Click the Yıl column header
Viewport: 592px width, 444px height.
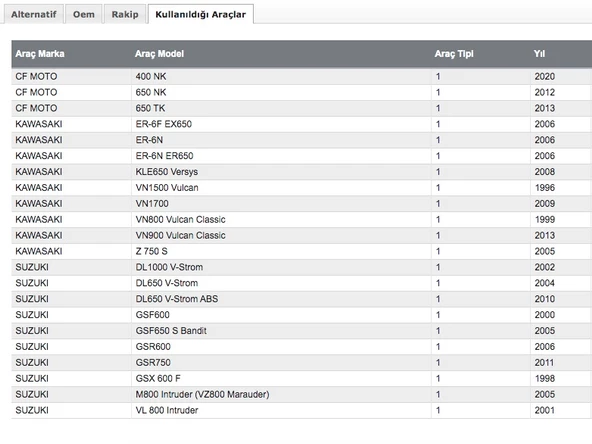pyautogui.click(x=539, y=54)
